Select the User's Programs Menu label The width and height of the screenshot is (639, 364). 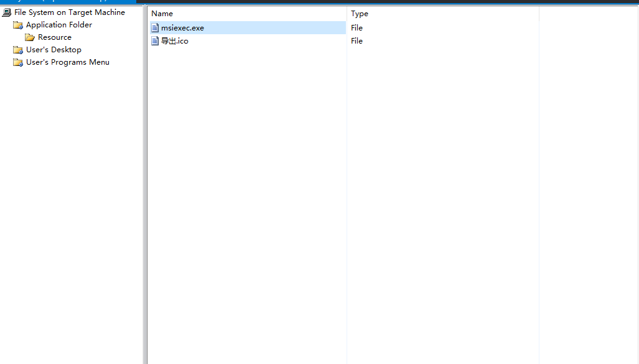(68, 62)
